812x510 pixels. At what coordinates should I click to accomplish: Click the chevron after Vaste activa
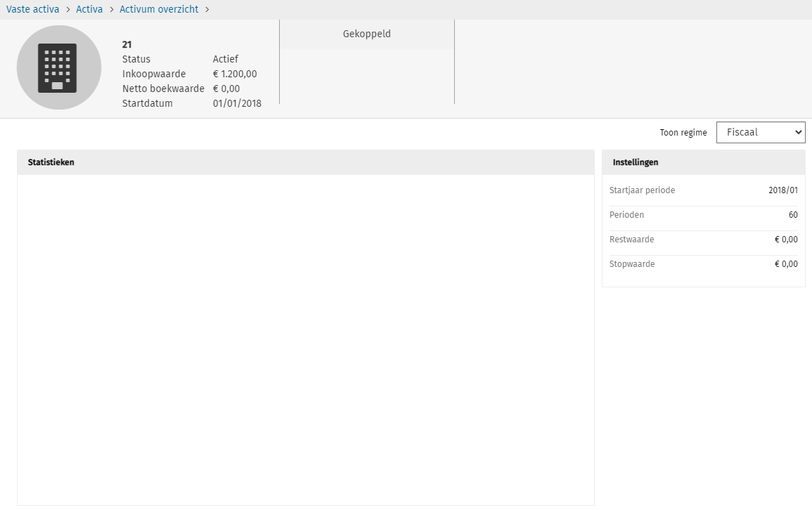68,9
